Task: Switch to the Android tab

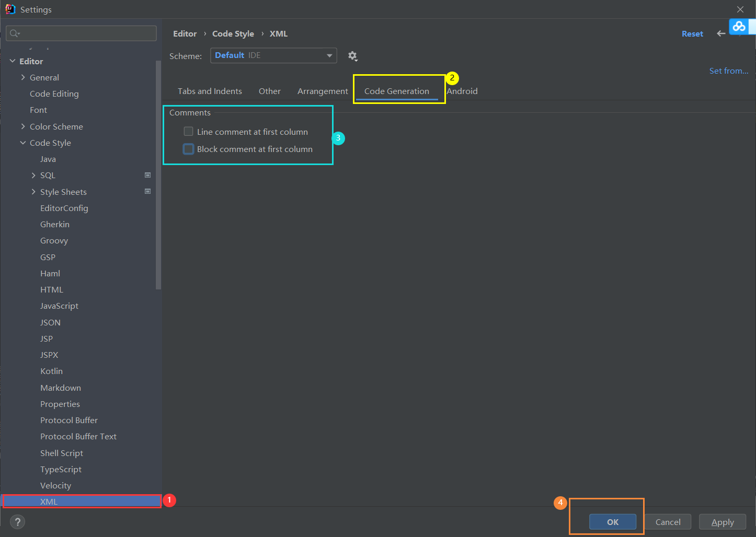Action: click(462, 91)
